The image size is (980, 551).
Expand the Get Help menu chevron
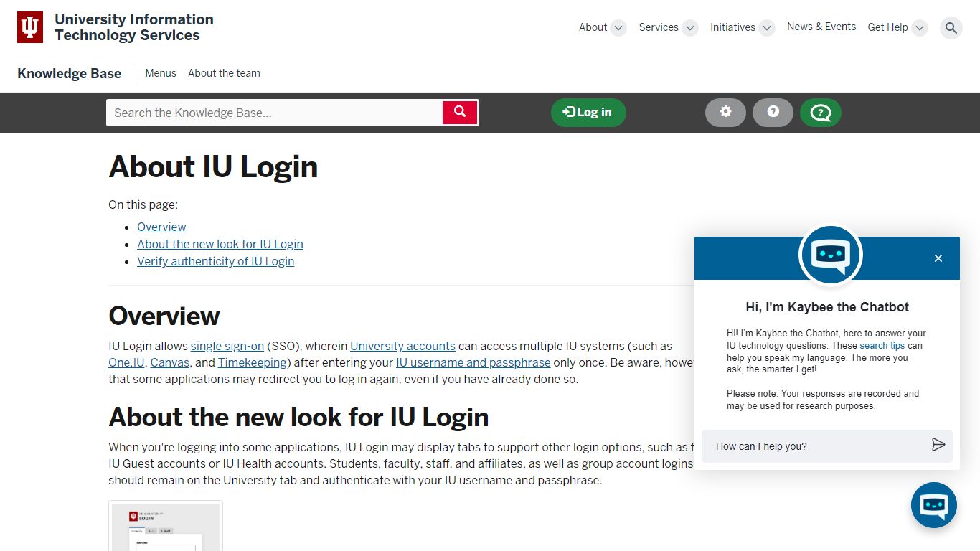920,28
